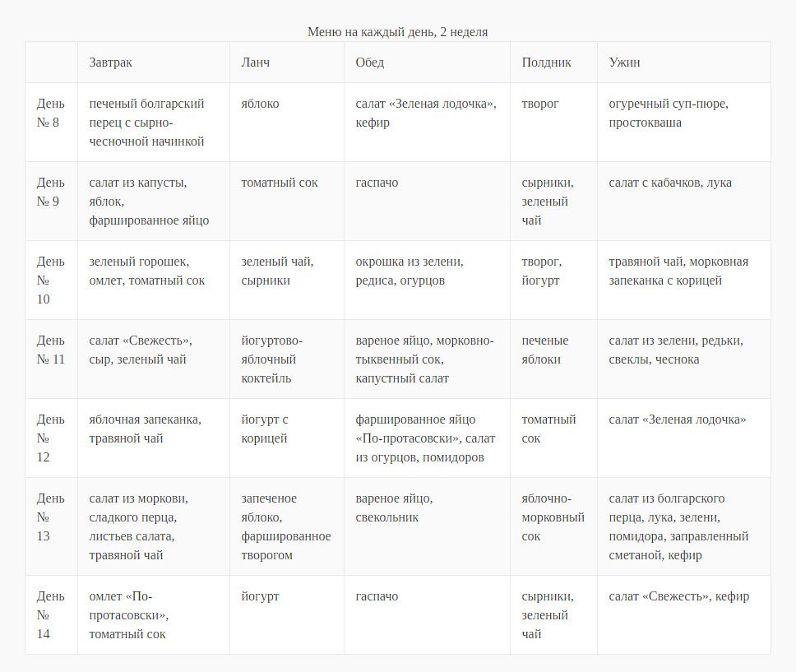The image size is (796, 672).
Task: Select the 'печеные яблоки' snack cell
Action: [x=553, y=359]
